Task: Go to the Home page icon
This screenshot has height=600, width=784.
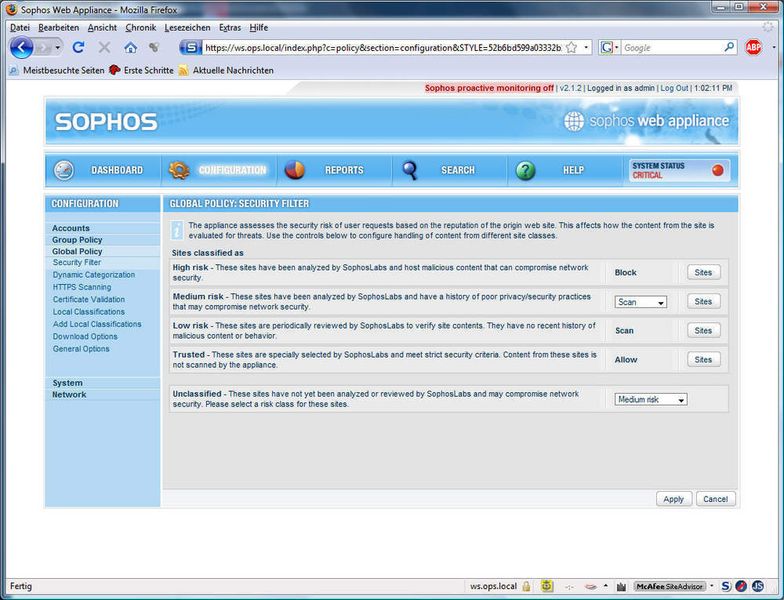Action: tap(130, 48)
